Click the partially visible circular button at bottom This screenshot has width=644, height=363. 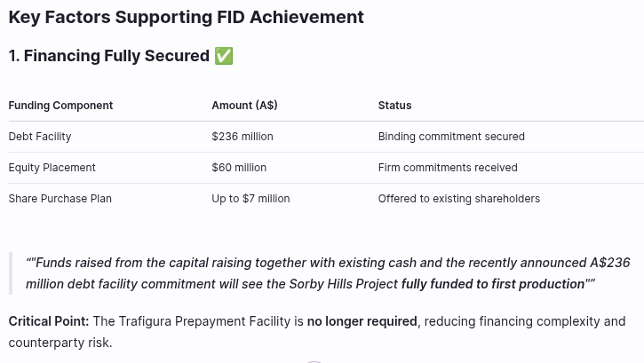pyautogui.click(x=313, y=360)
